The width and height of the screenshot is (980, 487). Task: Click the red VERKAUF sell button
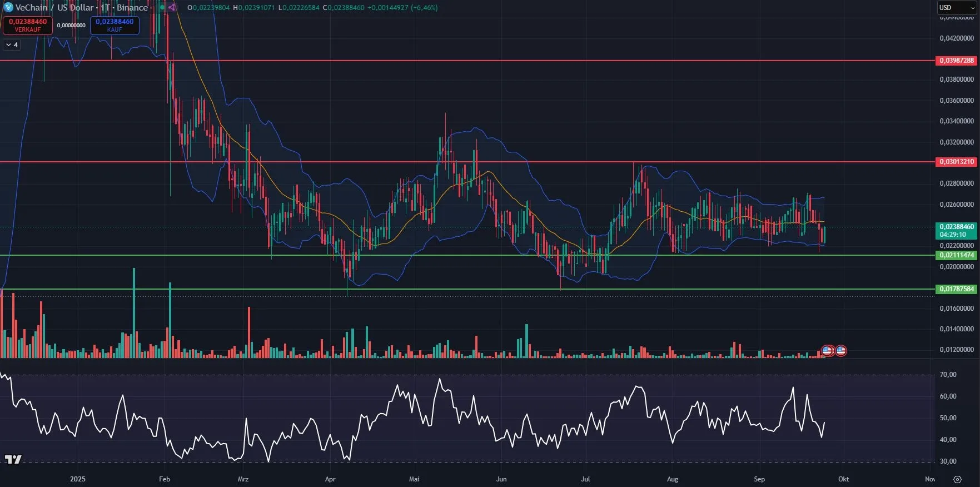coord(28,25)
